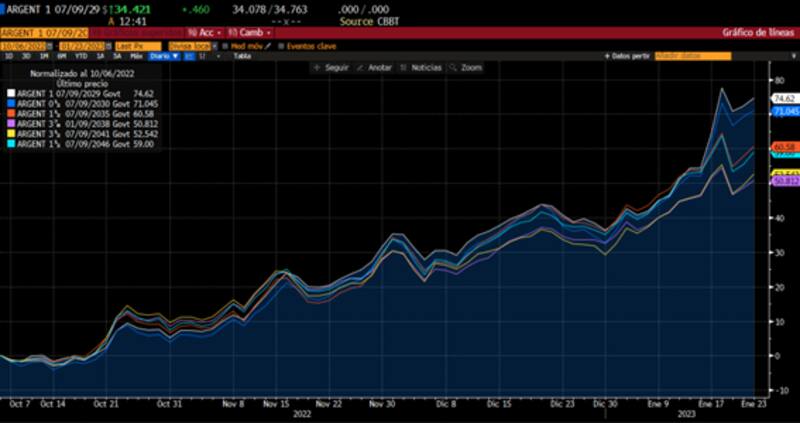Open calendar picker beside start date 10/06/2022
This screenshot has width=800, height=423.
52,46
